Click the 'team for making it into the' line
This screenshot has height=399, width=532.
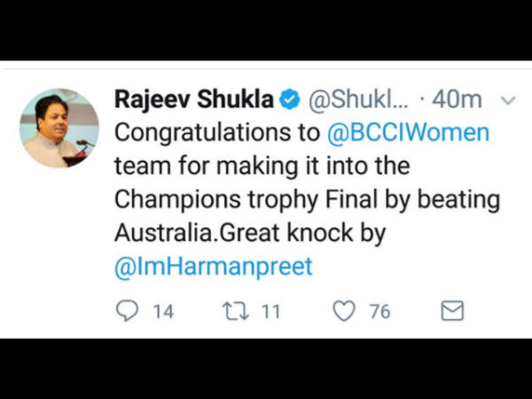(262, 166)
